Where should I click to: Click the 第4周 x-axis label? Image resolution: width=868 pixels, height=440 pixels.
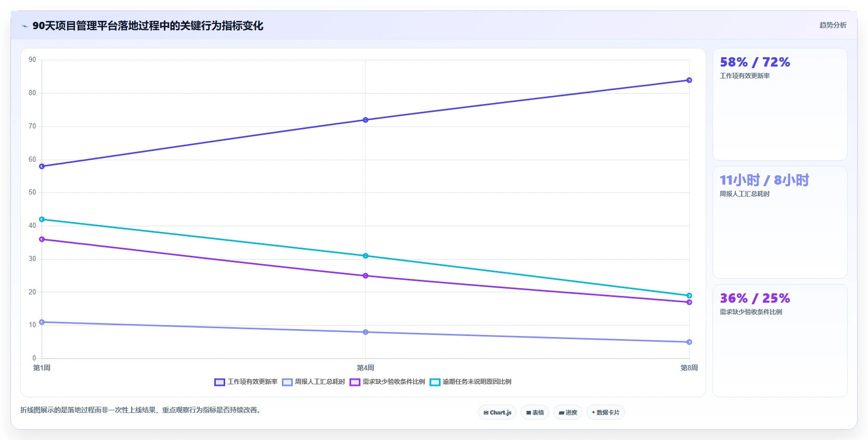coord(366,368)
